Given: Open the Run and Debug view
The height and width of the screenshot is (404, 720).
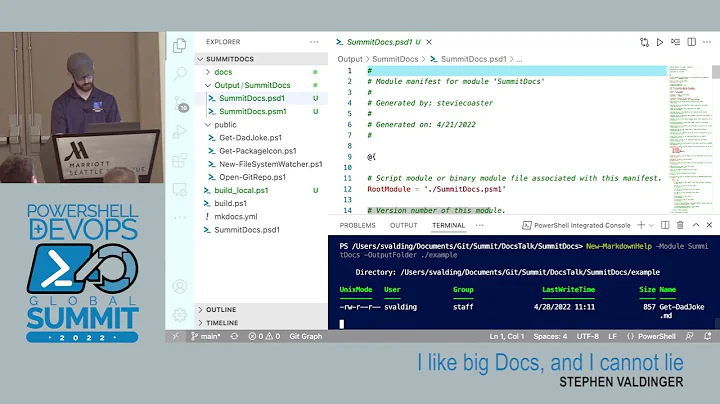Looking at the screenshot, I should click(x=180, y=132).
